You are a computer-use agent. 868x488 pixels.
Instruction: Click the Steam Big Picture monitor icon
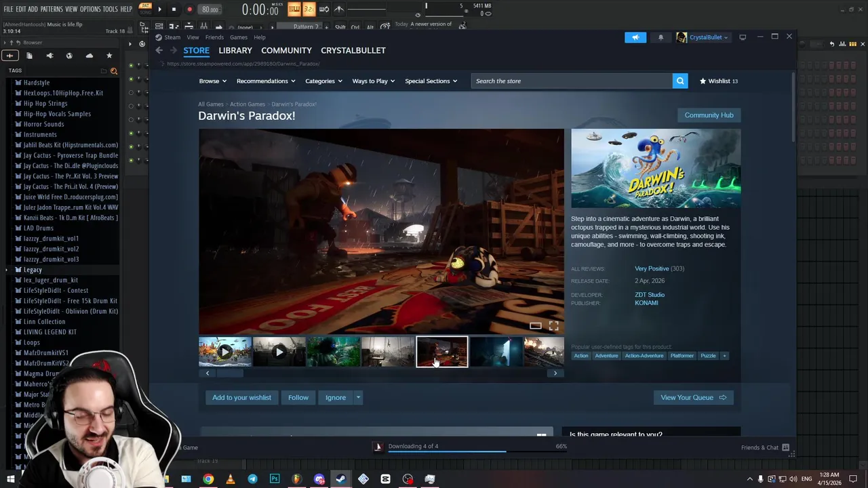coord(743,37)
